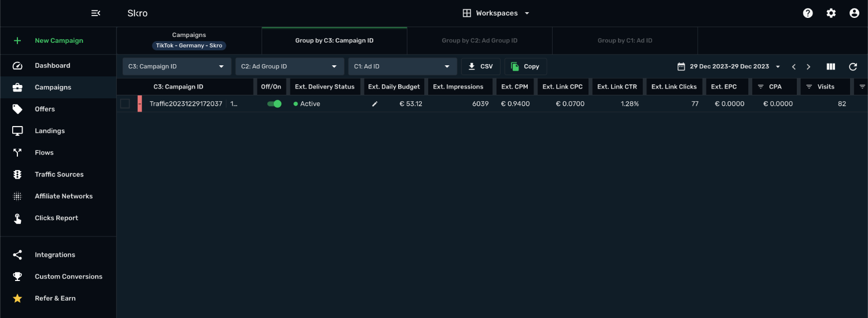Click the 1.28% link CTR value
868x318 pixels.
click(630, 104)
